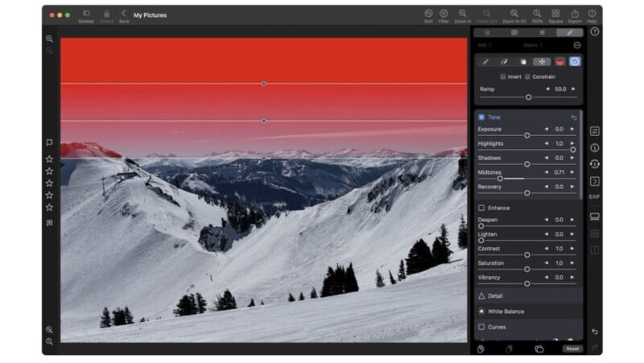Click the Zoom to Fit icon

click(x=514, y=15)
